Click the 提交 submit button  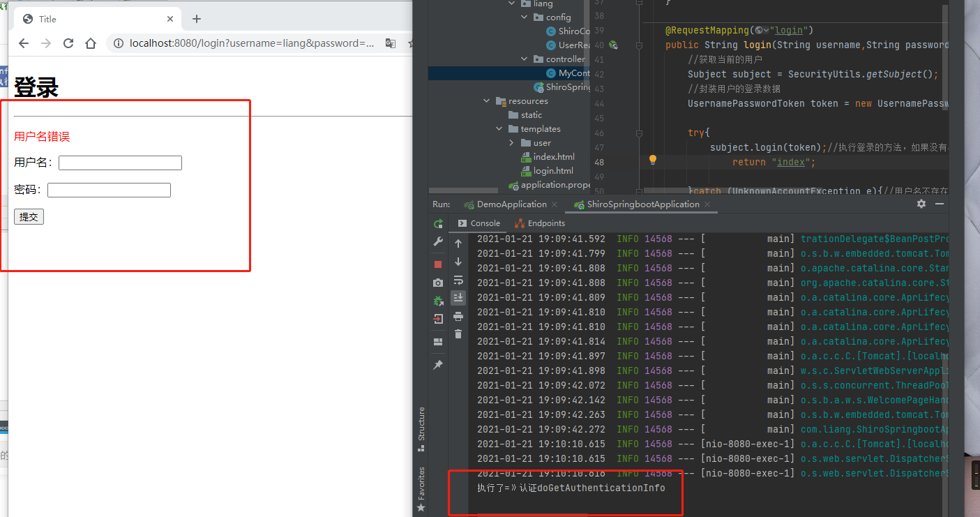coord(29,217)
